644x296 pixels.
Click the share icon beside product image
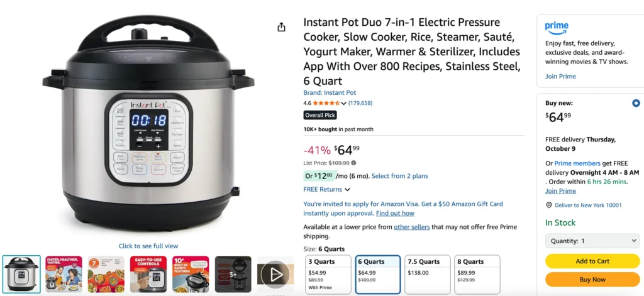pos(281,27)
